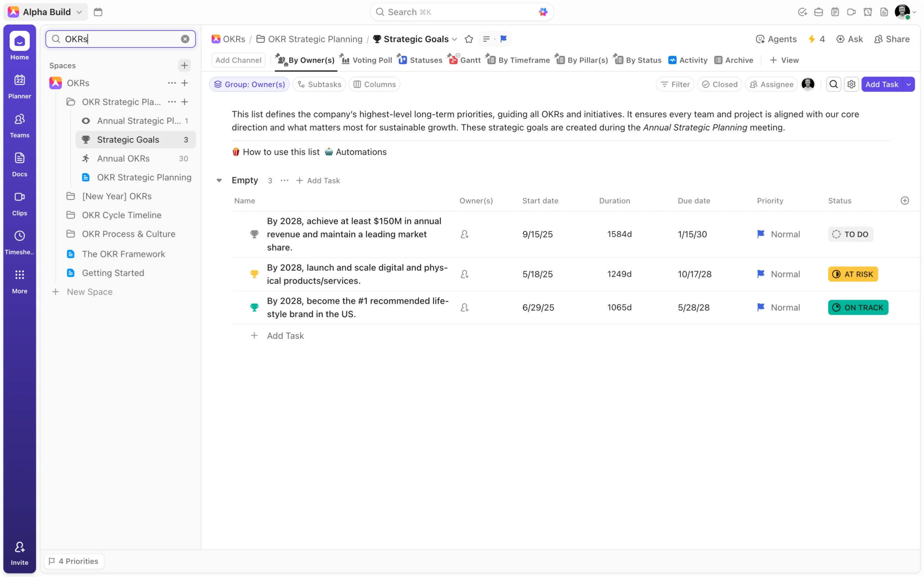The image size is (924, 577).
Task: Toggle the Subtasks display option
Action: click(x=319, y=84)
